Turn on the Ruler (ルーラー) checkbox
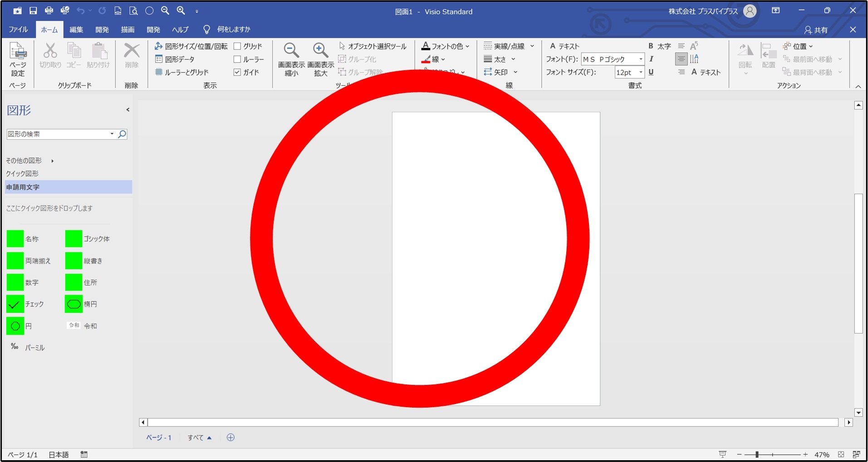 point(237,59)
